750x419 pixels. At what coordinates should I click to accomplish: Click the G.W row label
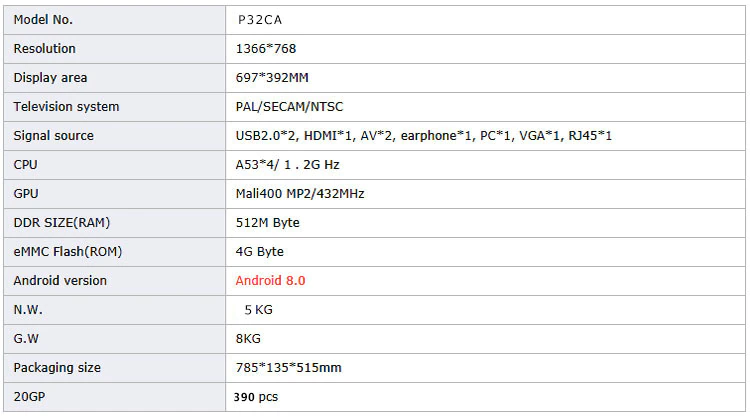click(26, 339)
